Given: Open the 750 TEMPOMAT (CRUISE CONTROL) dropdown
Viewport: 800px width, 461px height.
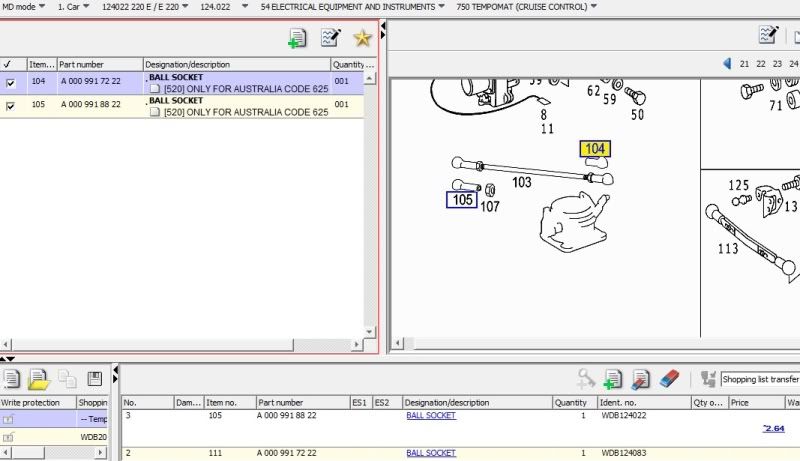Looking at the screenshot, I should coord(526,7).
